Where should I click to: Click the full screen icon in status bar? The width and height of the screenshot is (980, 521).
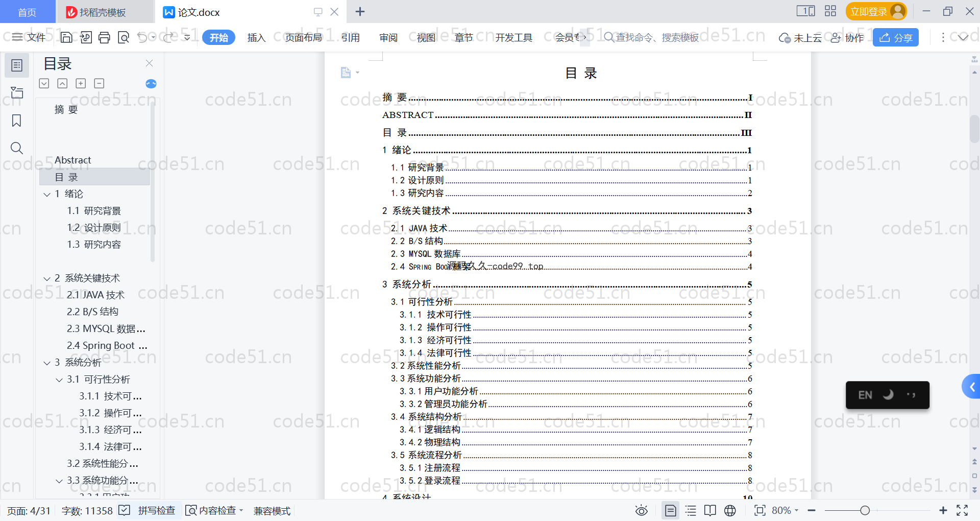[962, 510]
